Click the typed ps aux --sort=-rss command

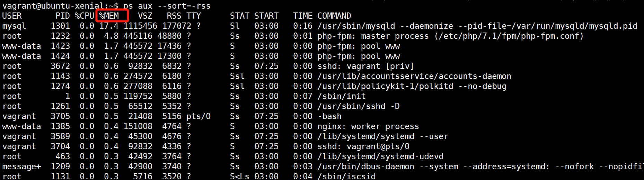[167, 6]
